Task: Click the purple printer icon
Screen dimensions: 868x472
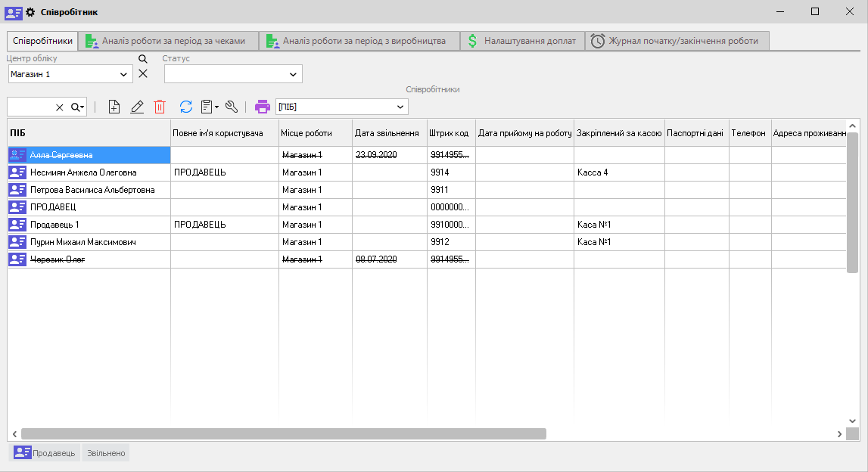Action: pyautogui.click(x=263, y=107)
